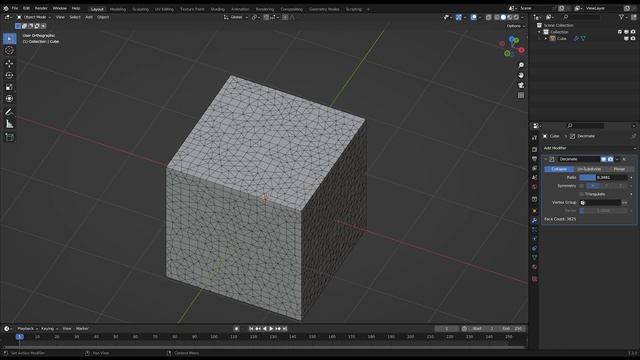Open the Object Data properties tab

coord(534,258)
